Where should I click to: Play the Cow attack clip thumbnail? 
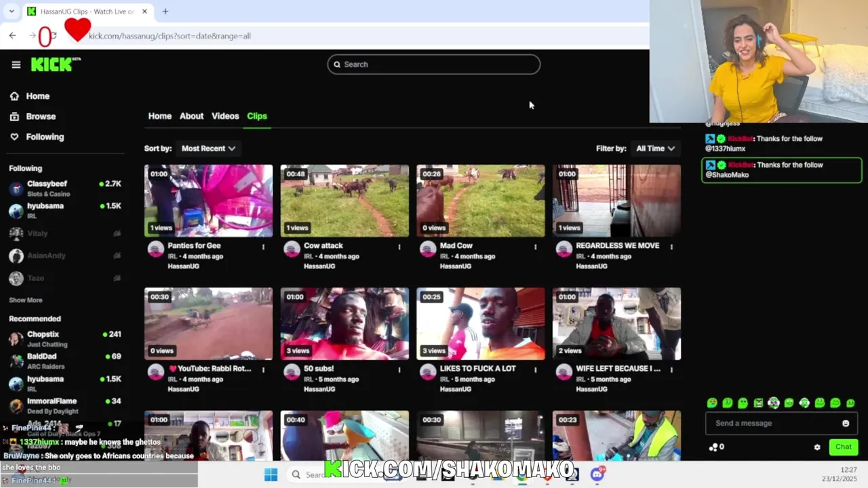click(344, 201)
